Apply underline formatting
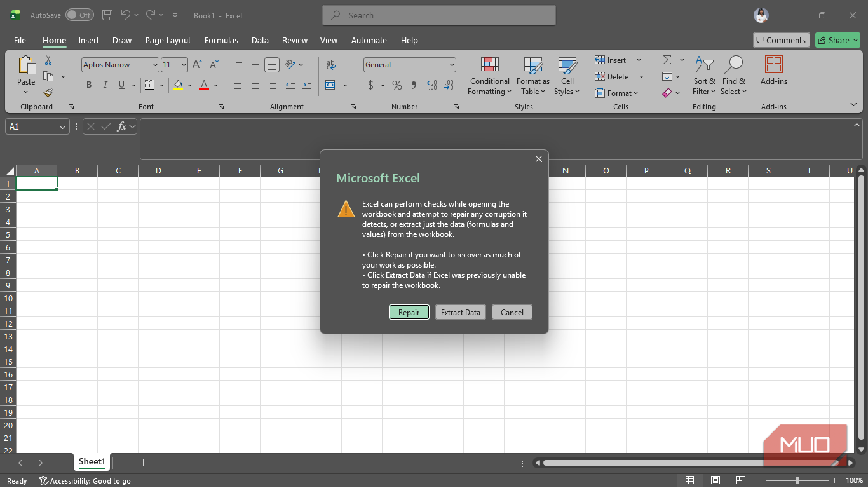Screen dimensions: 868x488 [x=121, y=85]
